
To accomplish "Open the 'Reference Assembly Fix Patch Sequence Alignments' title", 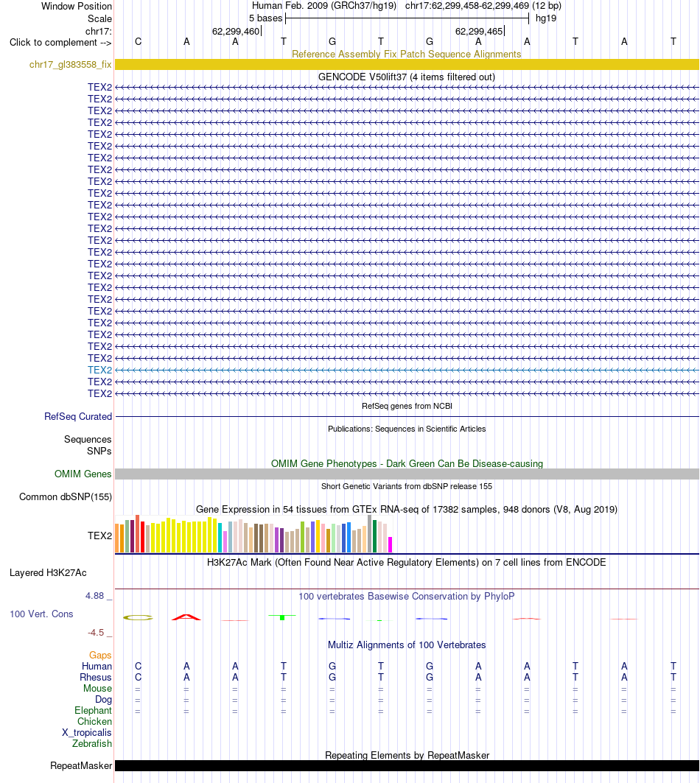I will 406,54.
